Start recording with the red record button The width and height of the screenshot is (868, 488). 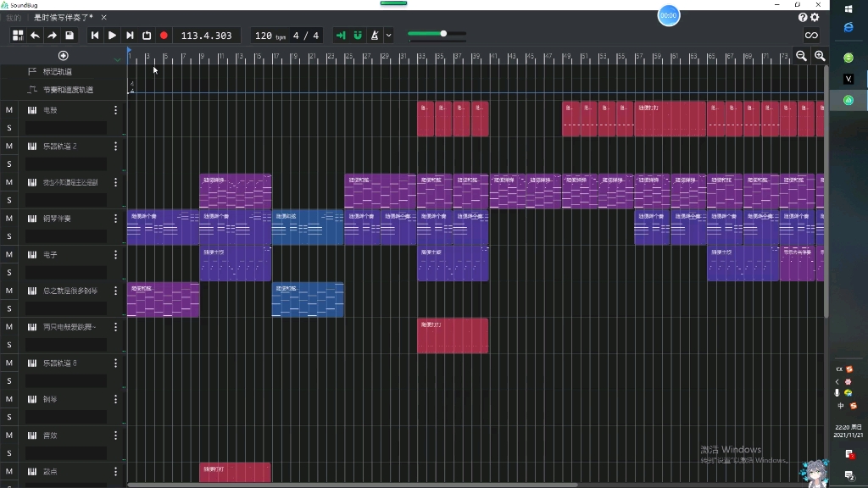164,36
